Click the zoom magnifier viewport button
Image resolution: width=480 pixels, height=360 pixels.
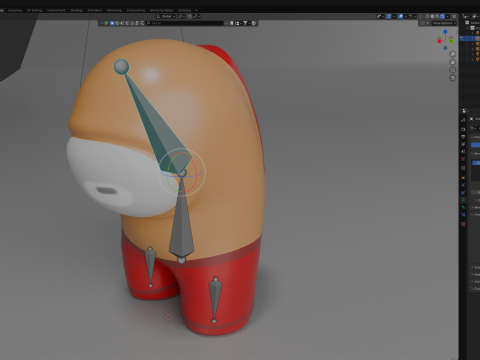pos(452,54)
